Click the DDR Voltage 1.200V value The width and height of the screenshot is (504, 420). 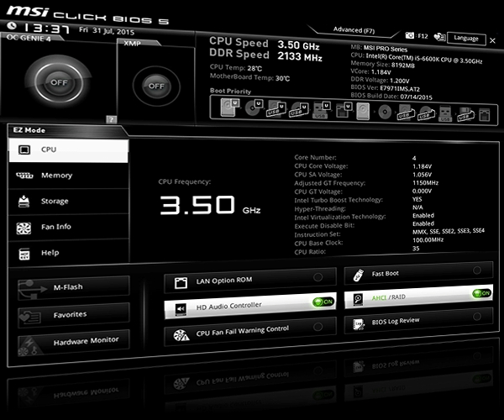click(x=400, y=81)
